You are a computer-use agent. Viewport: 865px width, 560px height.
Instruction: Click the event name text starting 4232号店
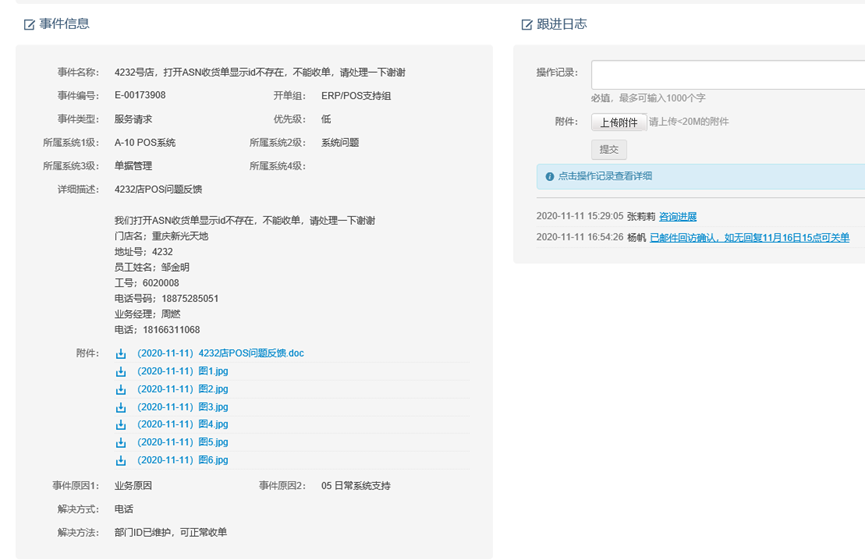coord(260,72)
